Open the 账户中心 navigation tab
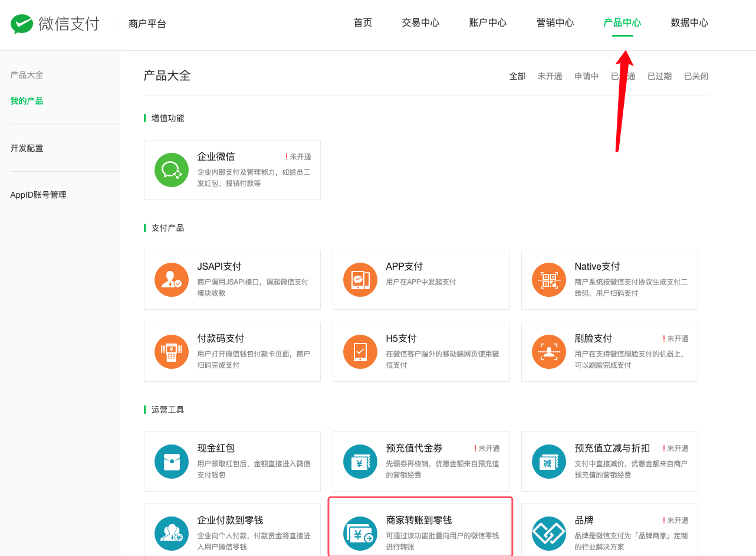756x556 pixels. click(x=488, y=23)
